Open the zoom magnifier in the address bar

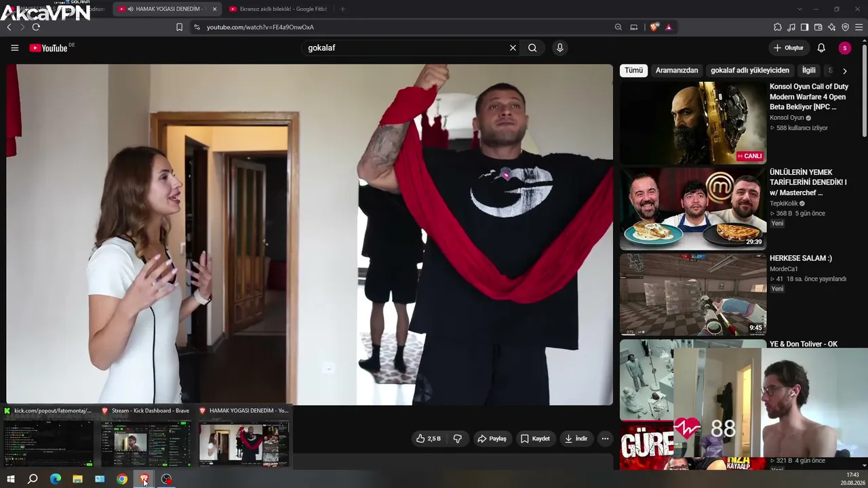click(618, 27)
